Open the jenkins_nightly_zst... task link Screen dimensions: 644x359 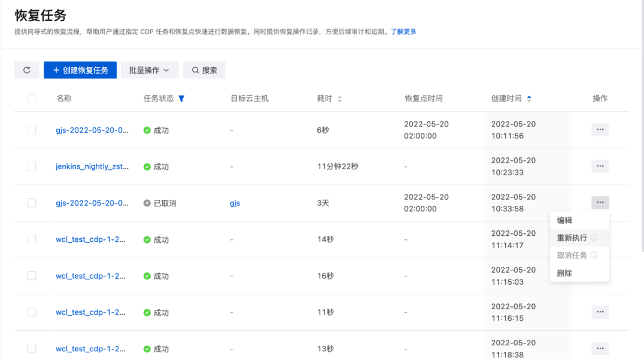[x=92, y=166]
